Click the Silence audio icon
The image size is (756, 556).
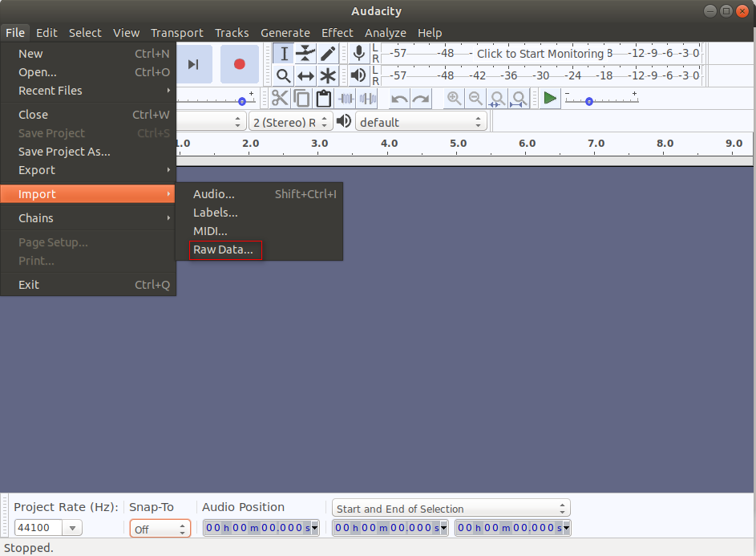pos(368,99)
